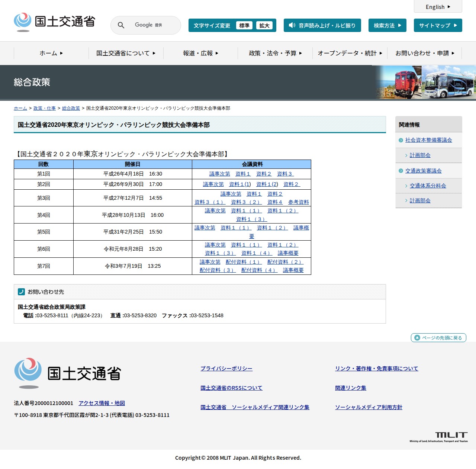Click the 検索方法 button
Screen dimensions: 476x469
(387, 25)
